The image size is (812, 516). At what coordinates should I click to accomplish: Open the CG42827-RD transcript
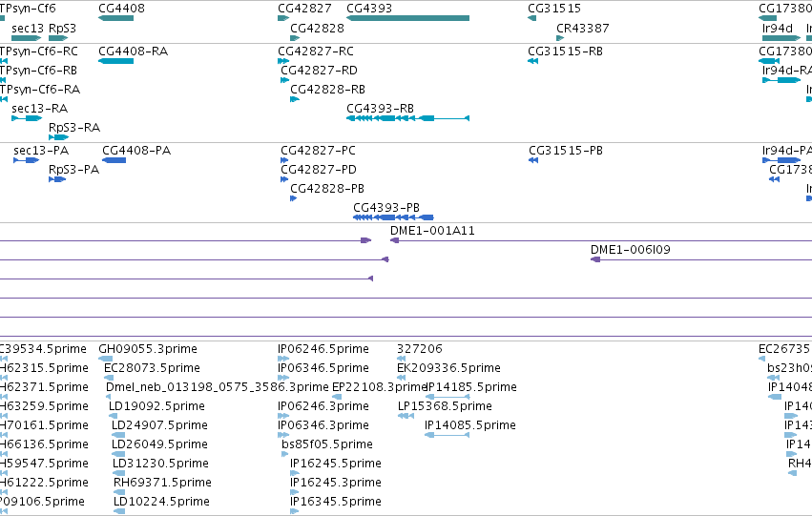click(x=284, y=80)
